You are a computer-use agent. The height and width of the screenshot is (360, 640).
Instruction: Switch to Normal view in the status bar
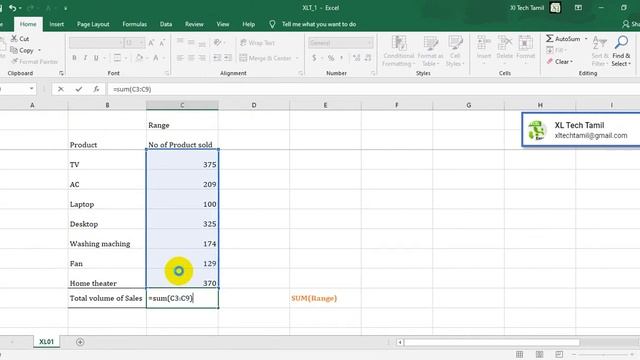click(x=519, y=354)
